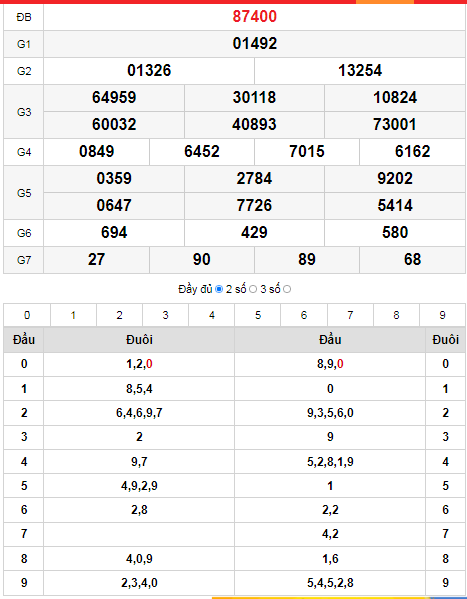Click the G3 number 64959
Viewport: 467px width, 599px height.
(114, 97)
